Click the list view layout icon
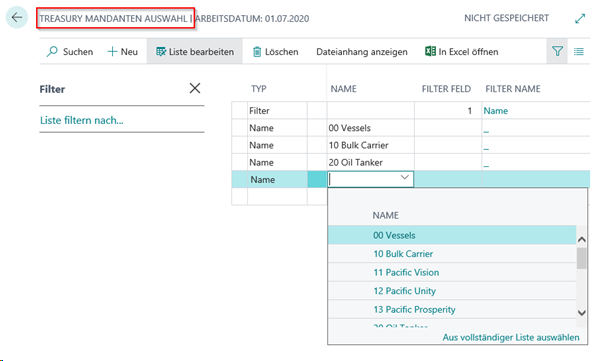 tap(578, 51)
